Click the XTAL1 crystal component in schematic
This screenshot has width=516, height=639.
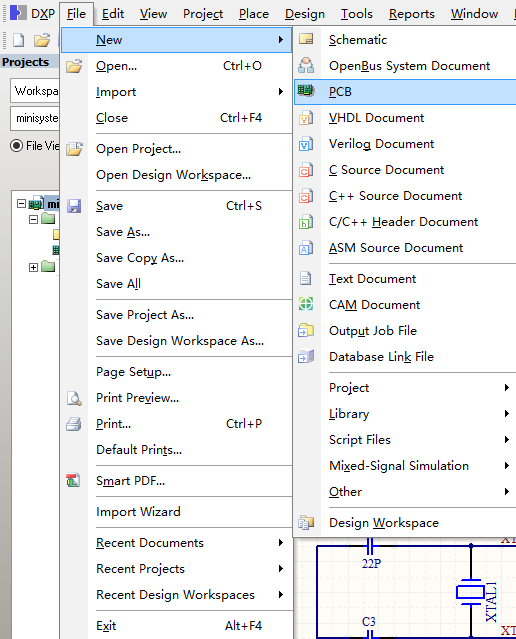[471, 592]
